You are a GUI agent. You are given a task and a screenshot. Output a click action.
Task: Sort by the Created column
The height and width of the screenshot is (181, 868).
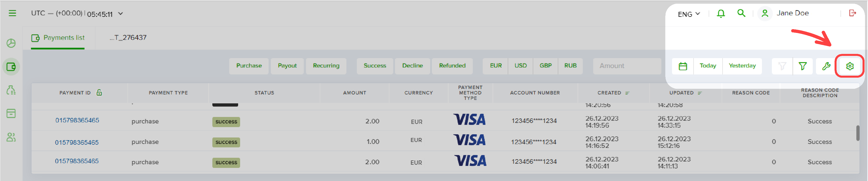coord(613,93)
